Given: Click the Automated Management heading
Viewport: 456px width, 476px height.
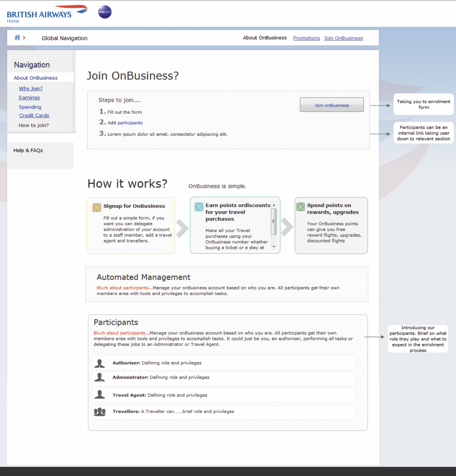Looking at the screenshot, I should click(x=144, y=277).
